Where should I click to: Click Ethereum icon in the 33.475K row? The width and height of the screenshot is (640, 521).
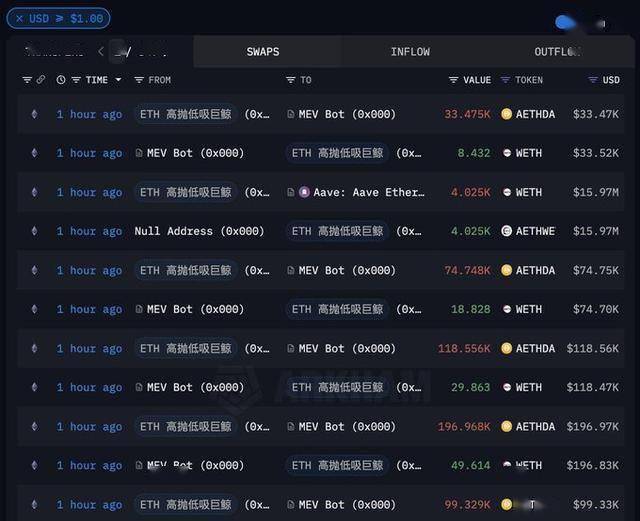pos(35,114)
